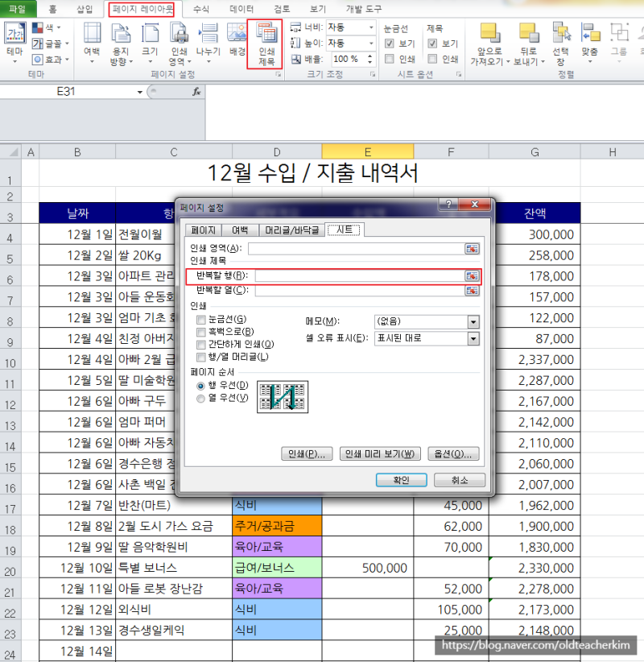The width and height of the screenshot is (644, 662).
Task: Click 인쇄 미리 보기(W) button
Action: [380, 454]
